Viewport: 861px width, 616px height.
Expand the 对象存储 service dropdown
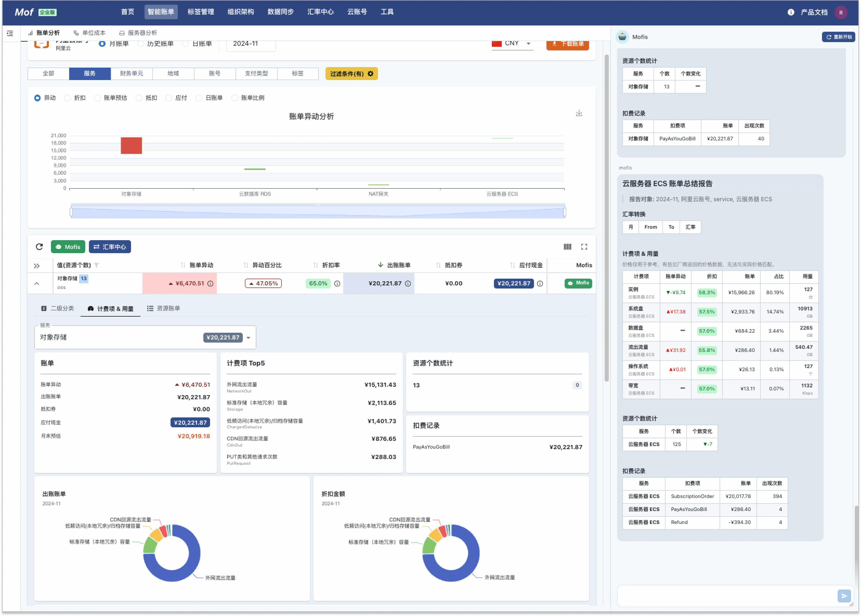(145, 338)
